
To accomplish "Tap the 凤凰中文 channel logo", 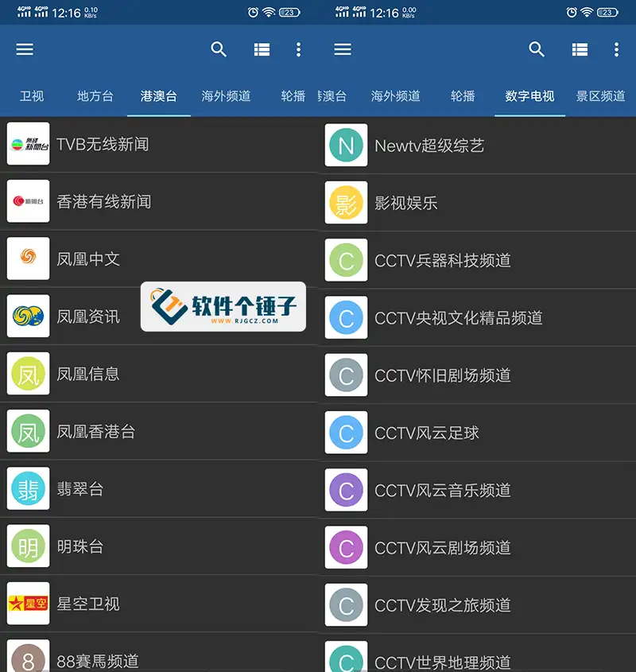I will [x=29, y=258].
